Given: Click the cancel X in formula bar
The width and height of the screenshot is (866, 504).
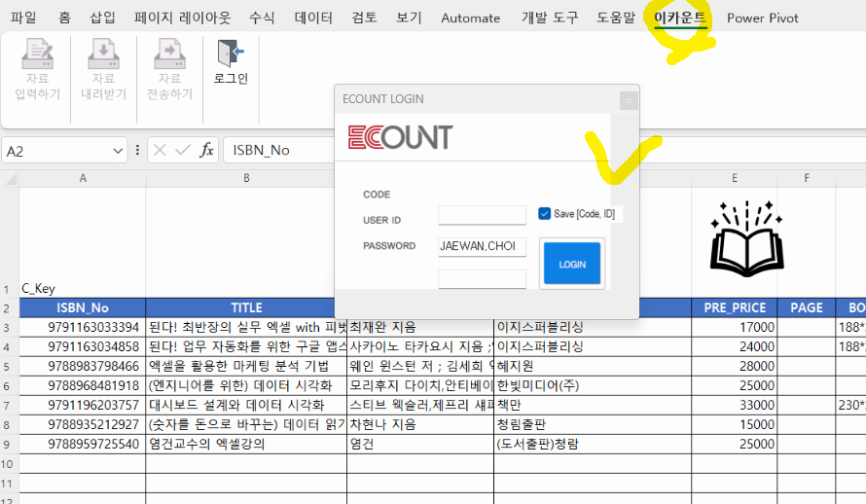Looking at the screenshot, I should (160, 150).
